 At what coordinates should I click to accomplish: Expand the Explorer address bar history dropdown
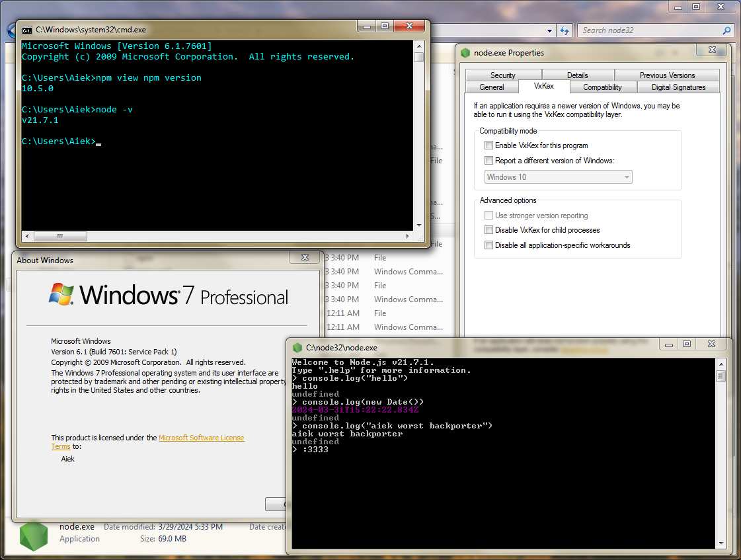point(549,30)
